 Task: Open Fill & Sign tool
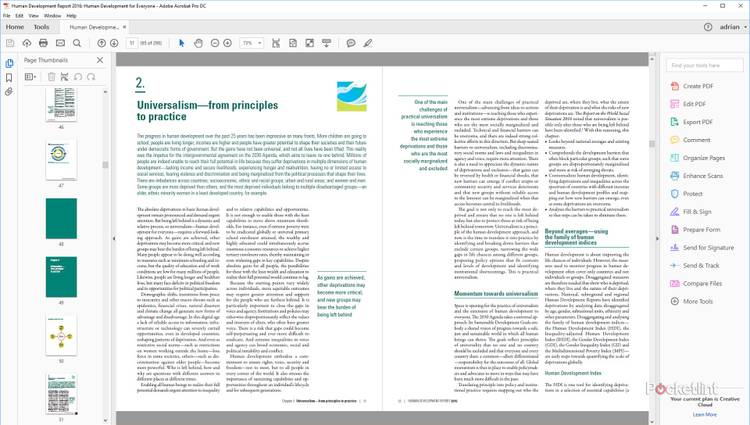(x=691, y=212)
